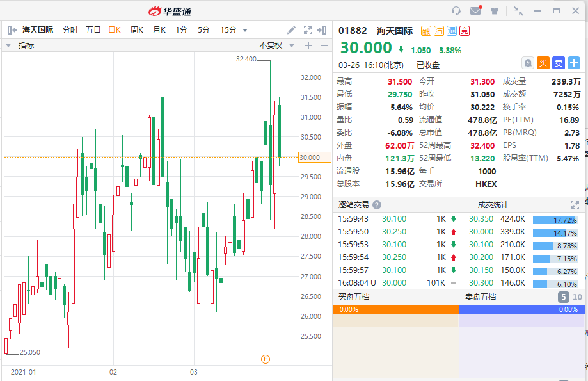Click the earnings E marker on chart
The height and width of the screenshot is (381, 588).
[x=265, y=359]
